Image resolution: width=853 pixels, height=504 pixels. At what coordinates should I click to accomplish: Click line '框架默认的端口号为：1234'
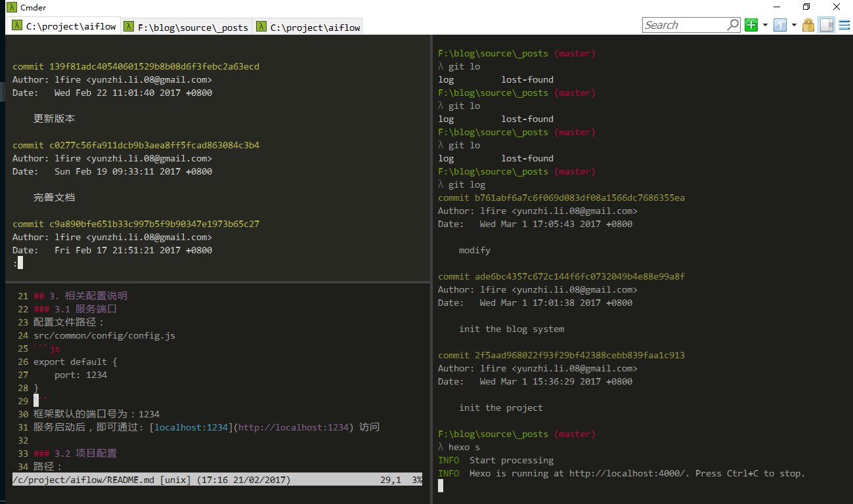[97, 414]
